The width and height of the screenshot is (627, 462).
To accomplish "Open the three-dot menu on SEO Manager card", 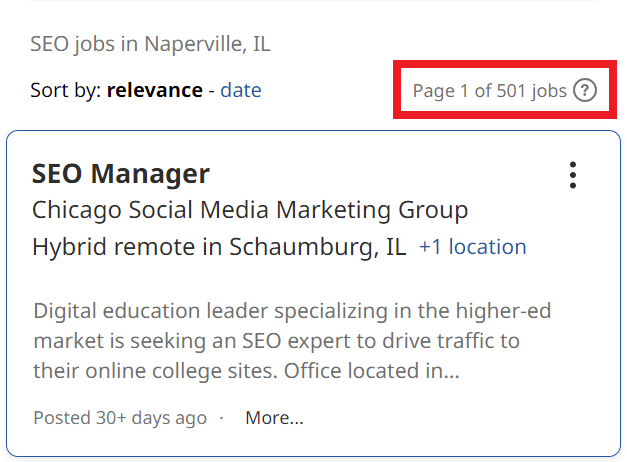I will click(573, 175).
